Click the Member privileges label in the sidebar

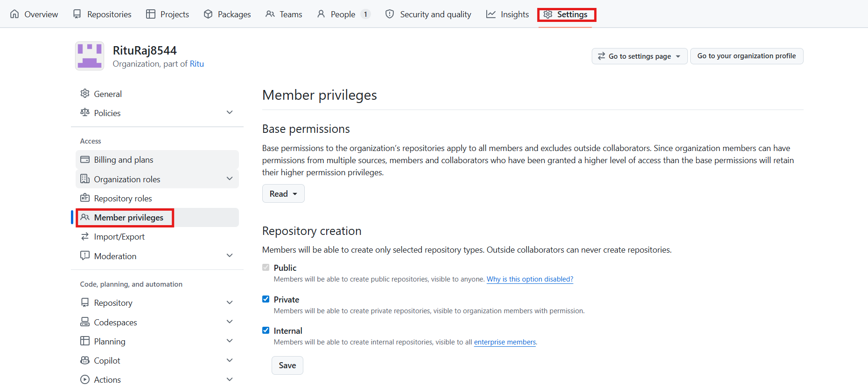click(129, 218)
